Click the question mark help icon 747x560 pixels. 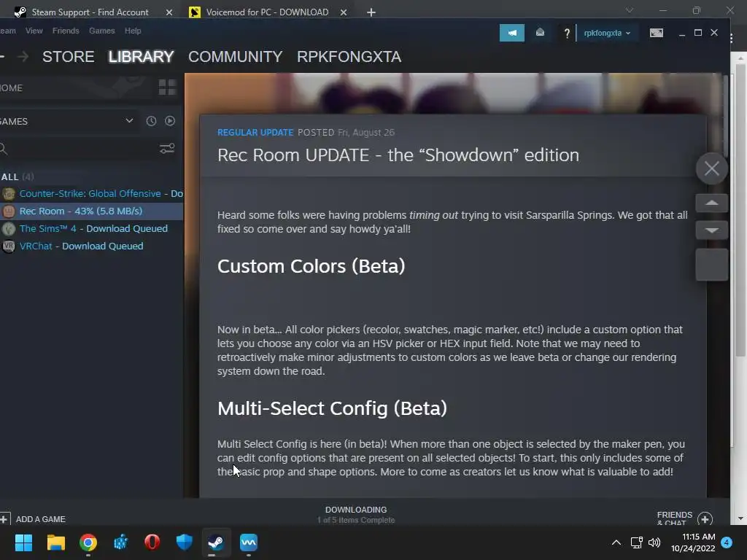click(x=566, y=34)
